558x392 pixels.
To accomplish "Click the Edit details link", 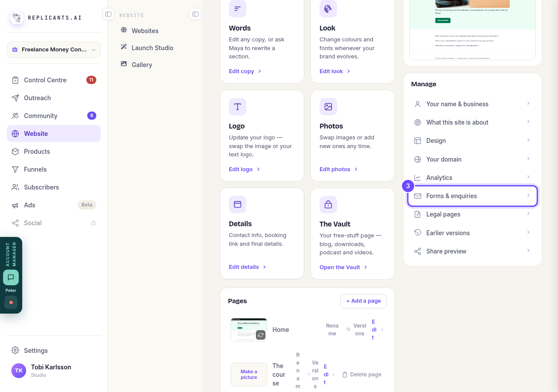I will click(x=248, y=267).
